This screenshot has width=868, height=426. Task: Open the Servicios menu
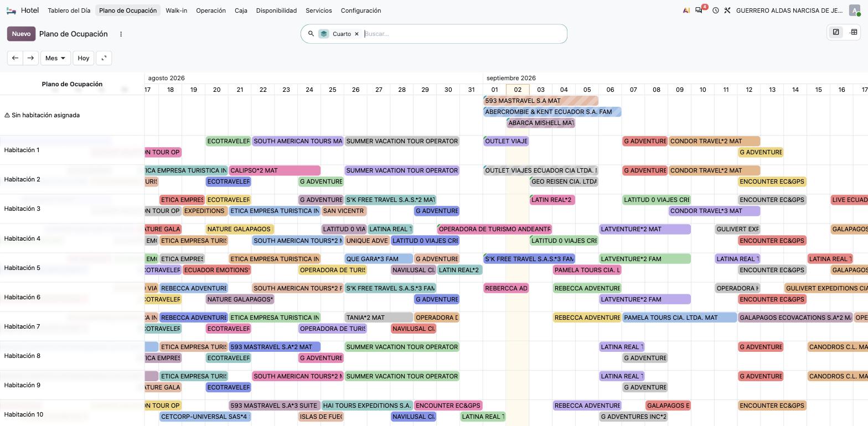click(x=319, y=11)
